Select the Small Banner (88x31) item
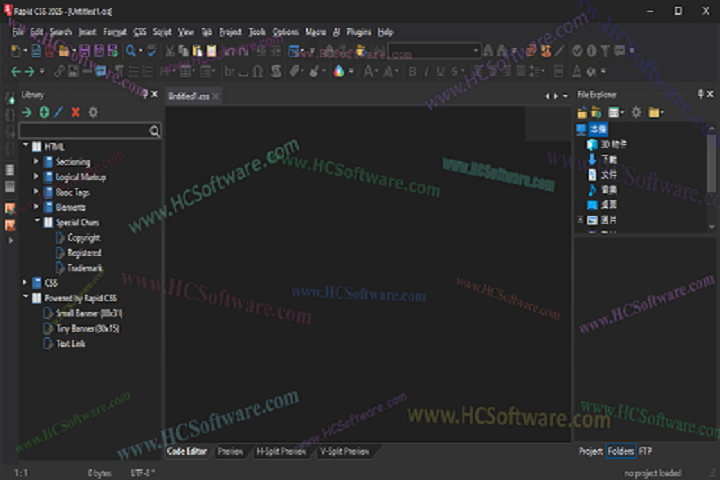Viewport: 720px width, 480px height. click(x=89, y=313)
